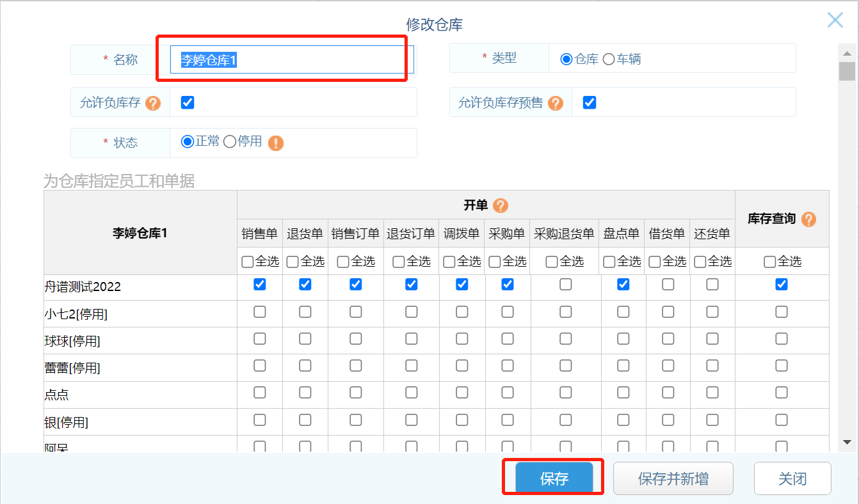Enable 采购单 for 银[停用]
The width and height of the screenshot is (859, 504).
pos(508,420)
